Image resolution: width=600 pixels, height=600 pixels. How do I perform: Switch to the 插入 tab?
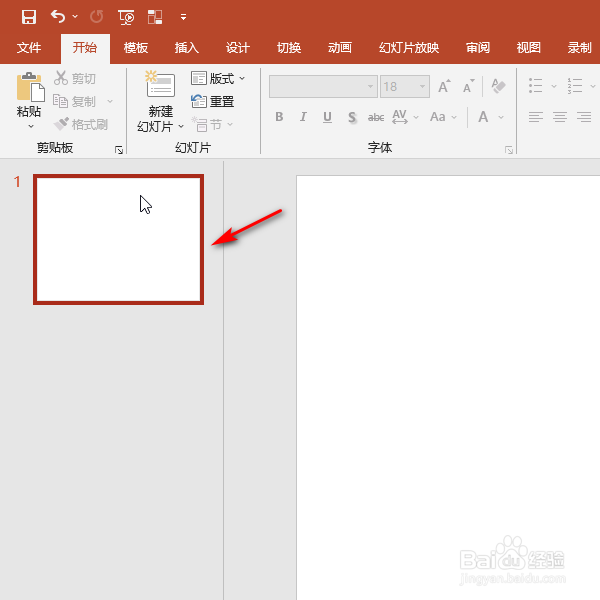187,48
